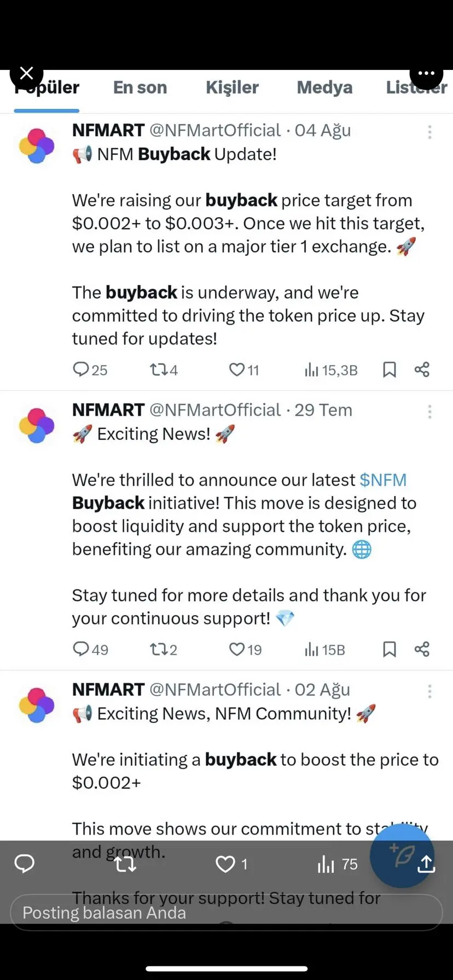Open the Medya tab
This screenshot has width=453, height=980.
coord(324,87)
